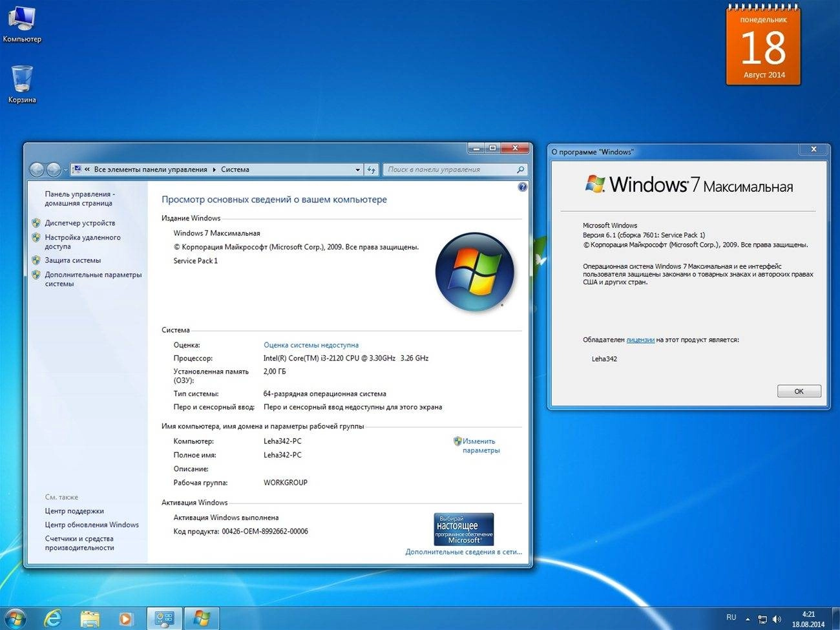840x630 pixels.
Task: Open help via blue question mark icon
Action: [x=522, y=187]
